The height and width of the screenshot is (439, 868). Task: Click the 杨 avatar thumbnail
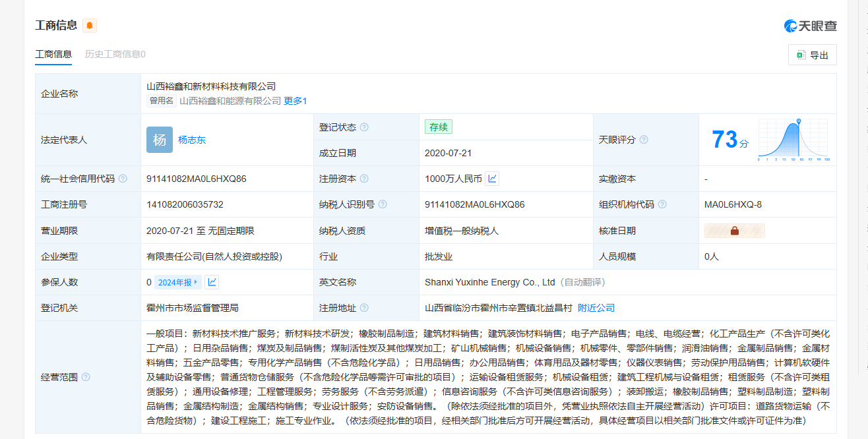[x=160, y=140]
